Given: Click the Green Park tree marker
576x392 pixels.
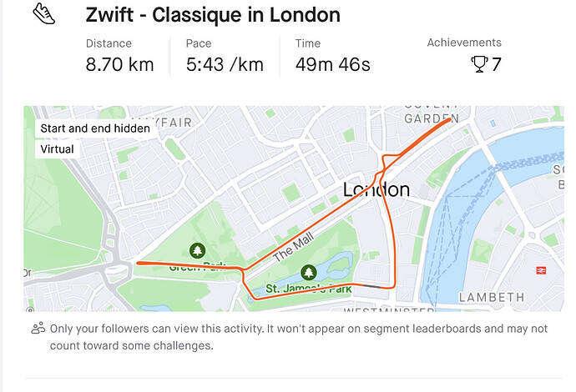Looking at the screenshot, I should tap(197, 251).
